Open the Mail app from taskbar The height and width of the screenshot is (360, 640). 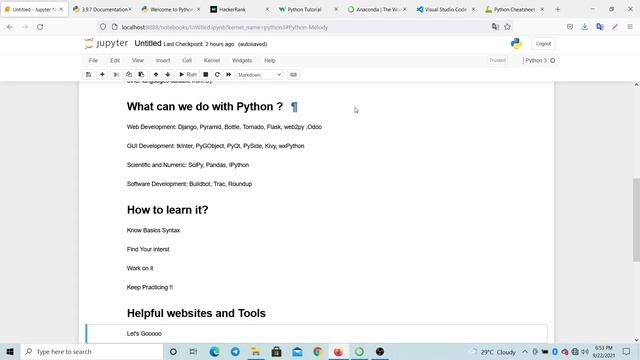297,351
